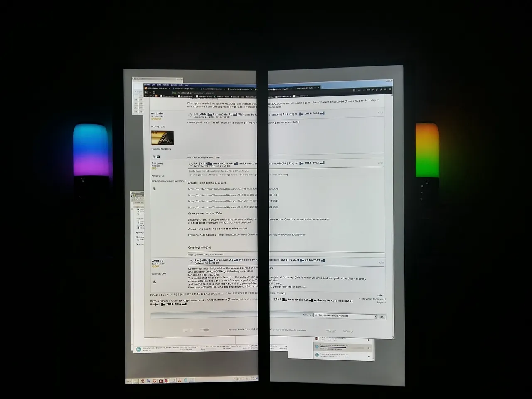Image resolution: width=532 pixels, height=399 pixels.
Task: Open nur1labs website globe icon
Action: point(158,157)
